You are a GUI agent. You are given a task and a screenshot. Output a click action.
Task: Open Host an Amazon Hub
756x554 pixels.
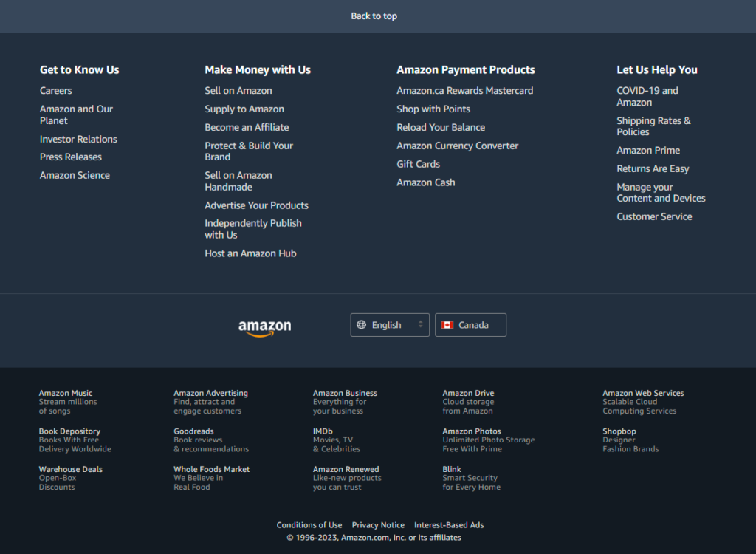pyautogui.click(x=251, y=253)
